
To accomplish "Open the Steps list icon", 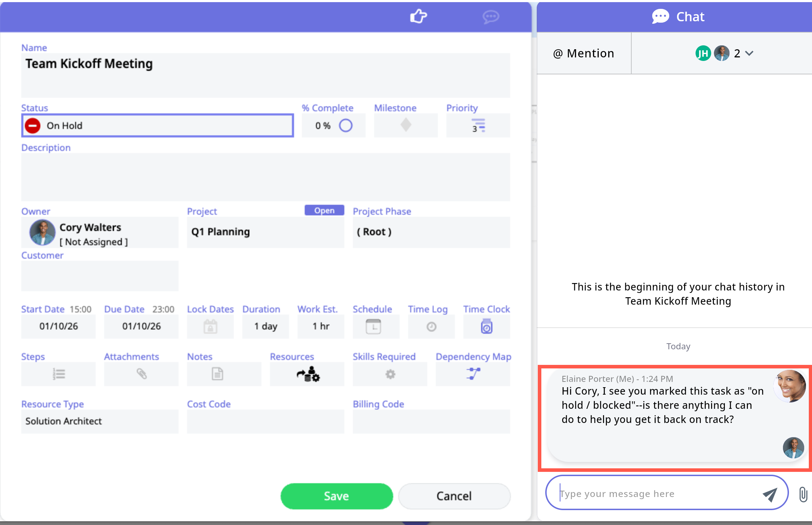I will point(58,374).
